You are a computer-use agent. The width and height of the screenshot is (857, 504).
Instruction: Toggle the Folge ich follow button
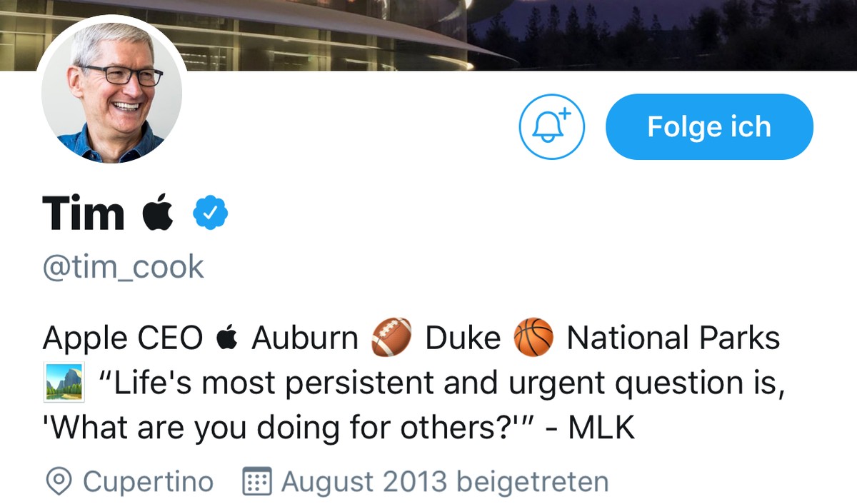pos(709,127)
